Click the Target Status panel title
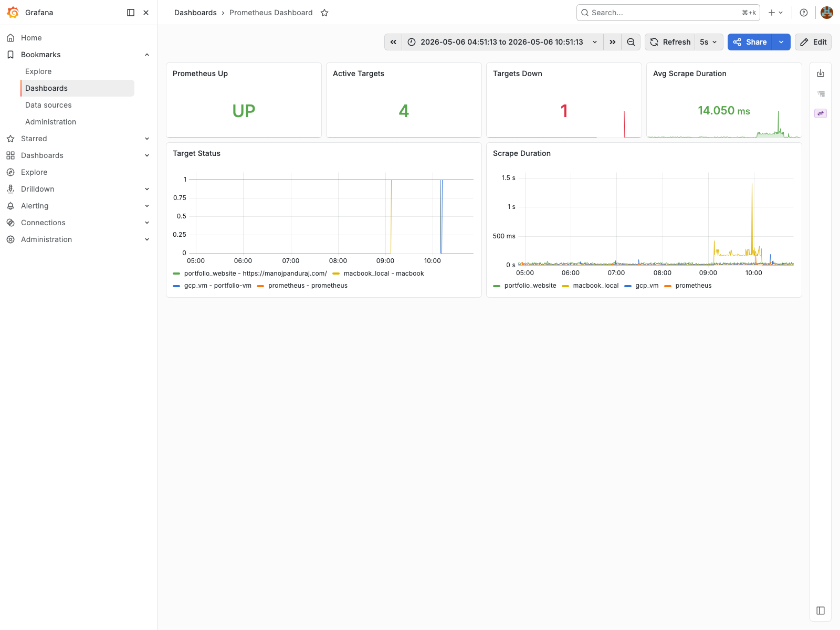This screenshot has height=630, width=840. (x=196, y=153)
